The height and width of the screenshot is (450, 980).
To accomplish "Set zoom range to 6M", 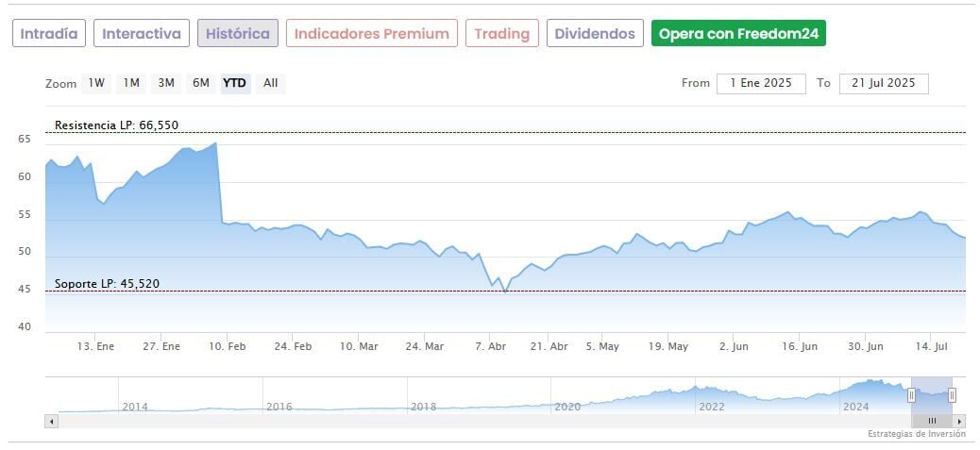I will point(201,83).
